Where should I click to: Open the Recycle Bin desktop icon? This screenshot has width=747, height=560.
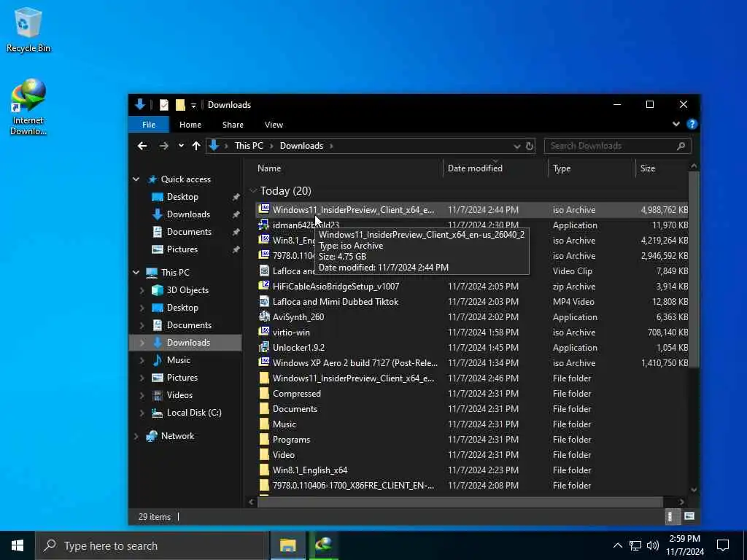coord(28,29)
